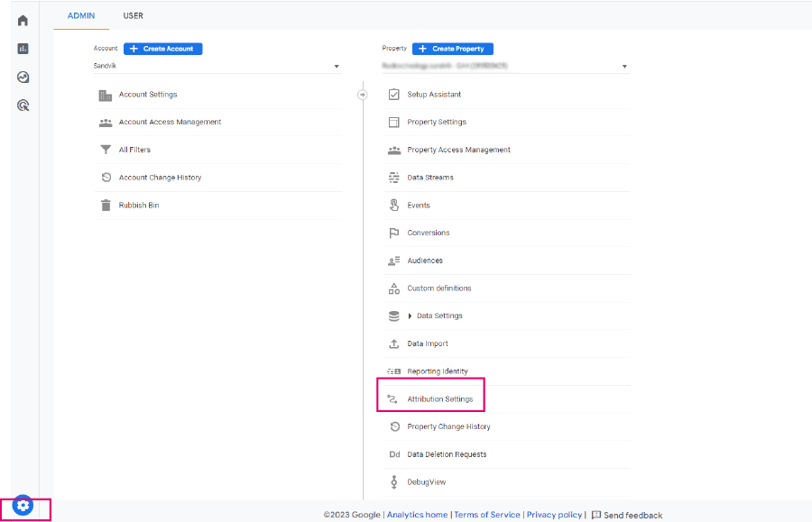The height and width of the screenshot is (522, 812).
Task: Open Property Settings label
Action: (437, 122)
